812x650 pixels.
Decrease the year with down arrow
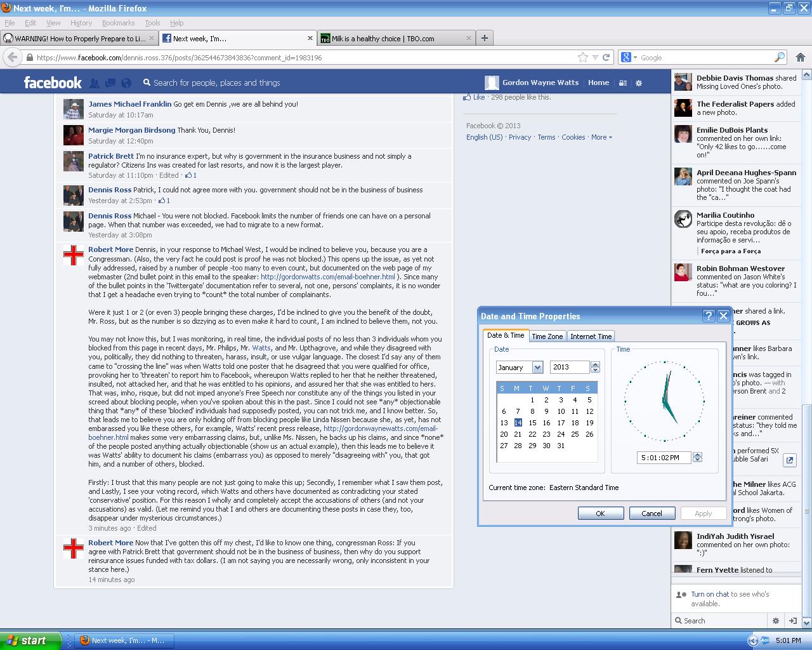point(595,370)
